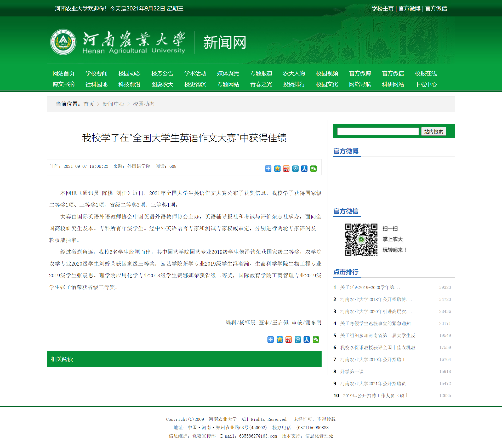Click the bottom Qzone share icon after the article
The height and width of the screenshot is (448, 502).
(279, 340)
